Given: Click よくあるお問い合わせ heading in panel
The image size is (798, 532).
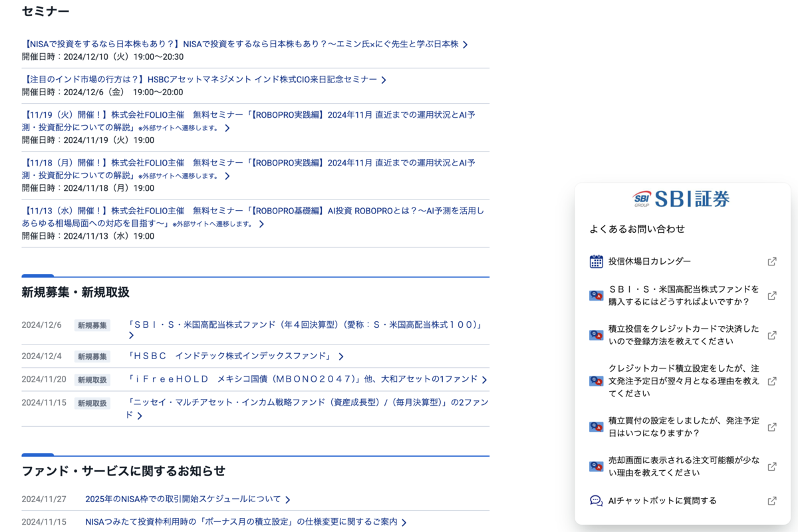Looking at the screenshot, I should (637, 229).
